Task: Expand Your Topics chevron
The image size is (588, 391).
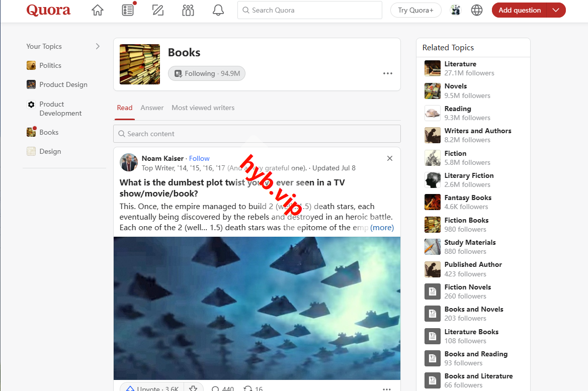Action: click(98, 46)
